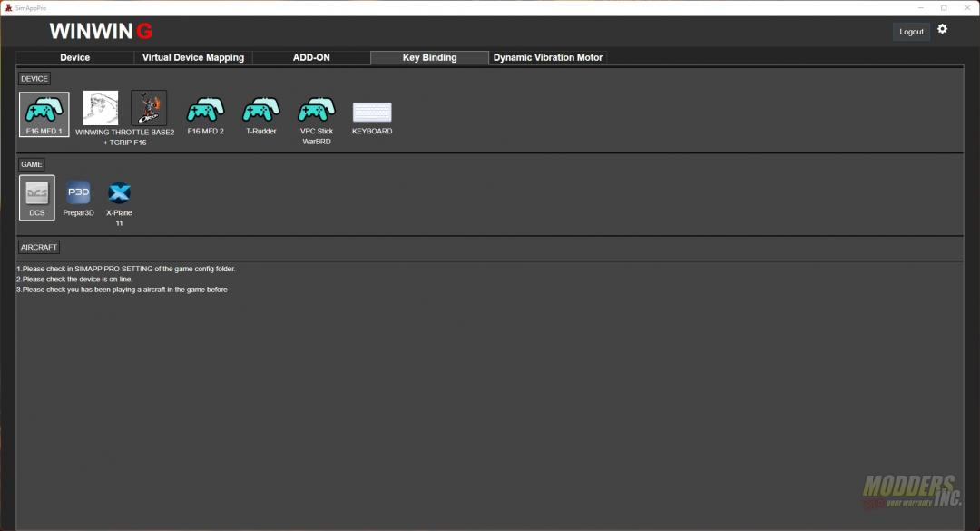This screenshot has width=980, height=531.
Task: Select the DCS game icon
Action: [x=37, y=198]
